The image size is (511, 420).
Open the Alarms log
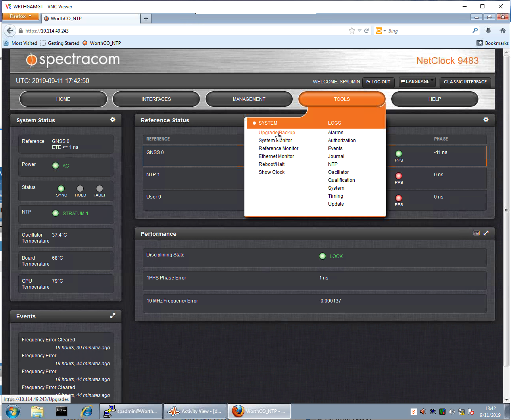(336, 133)
